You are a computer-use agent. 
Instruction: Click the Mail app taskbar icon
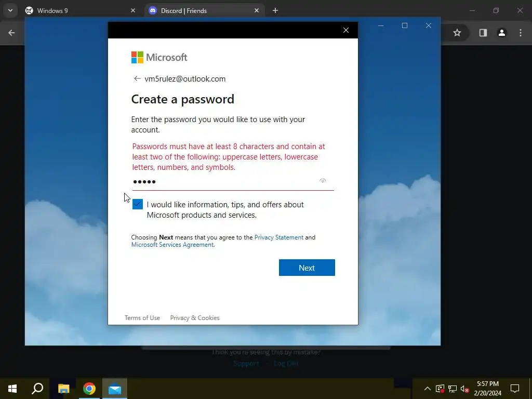click(115, 389)
